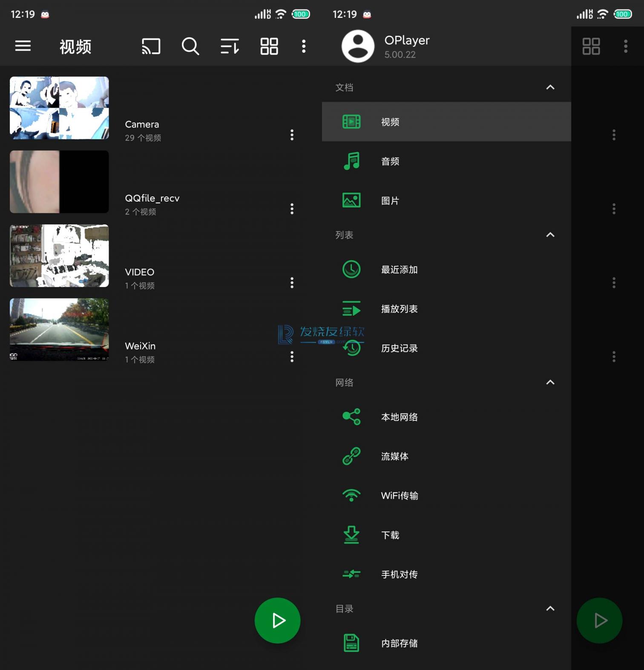644x670 pixels.
Task: Select 视频 in the drawer
Action: (x=446, y=121)
